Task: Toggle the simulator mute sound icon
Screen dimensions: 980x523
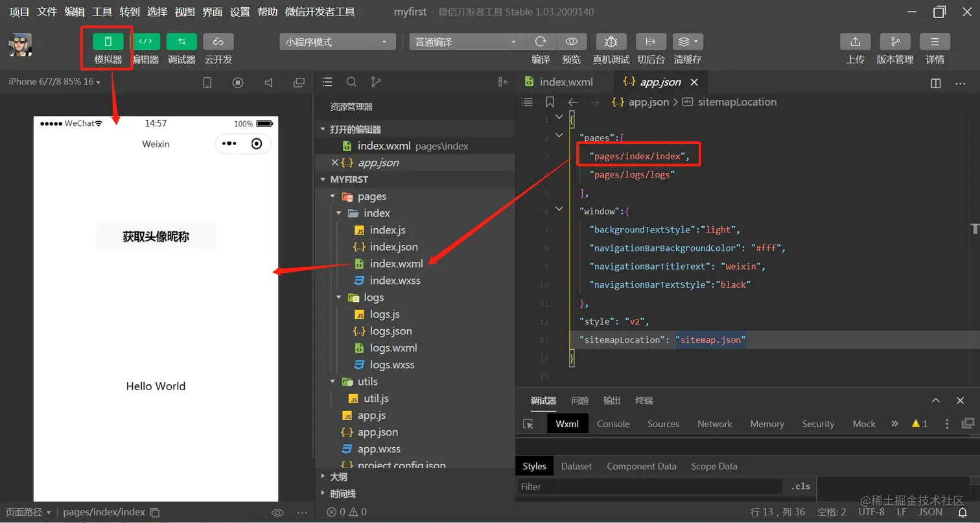Action: [x=268, y=82]
